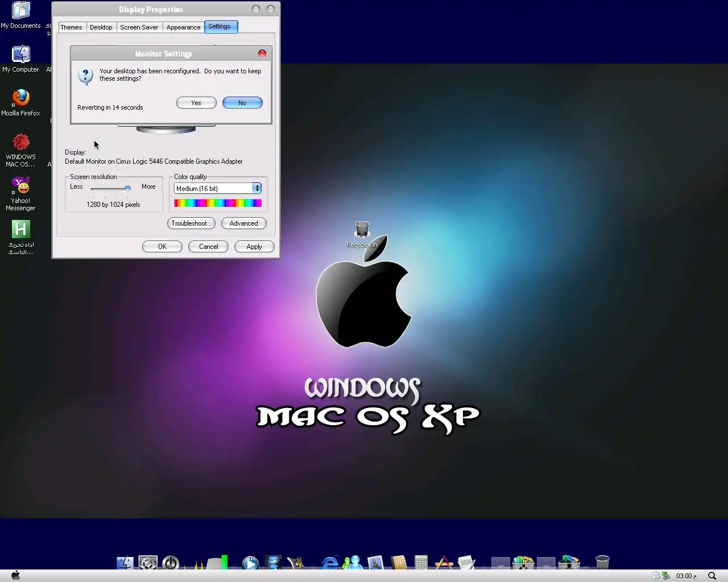This screenshot has width=728, height=582.
Task: Open the Trash icon in the dock
Action: point(602,563)
